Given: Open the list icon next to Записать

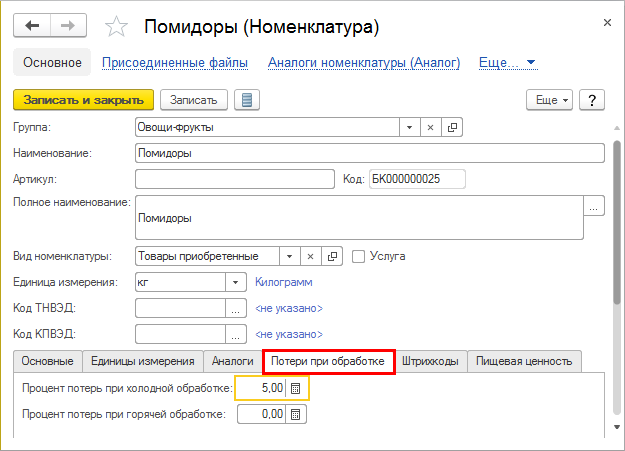Looking at the screenshot, I should click(x=245, y=100).
